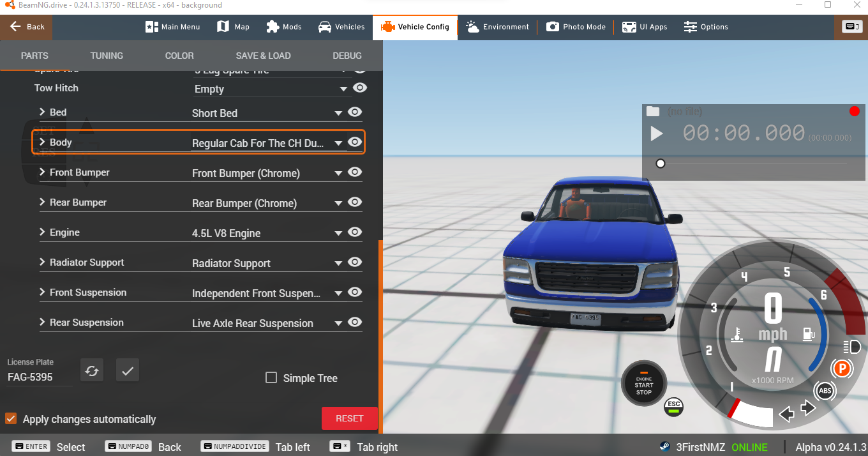Open the Rear Bumper (Chrome) dropdown
This screenshot has width=868, height=456.
point(267,203)
